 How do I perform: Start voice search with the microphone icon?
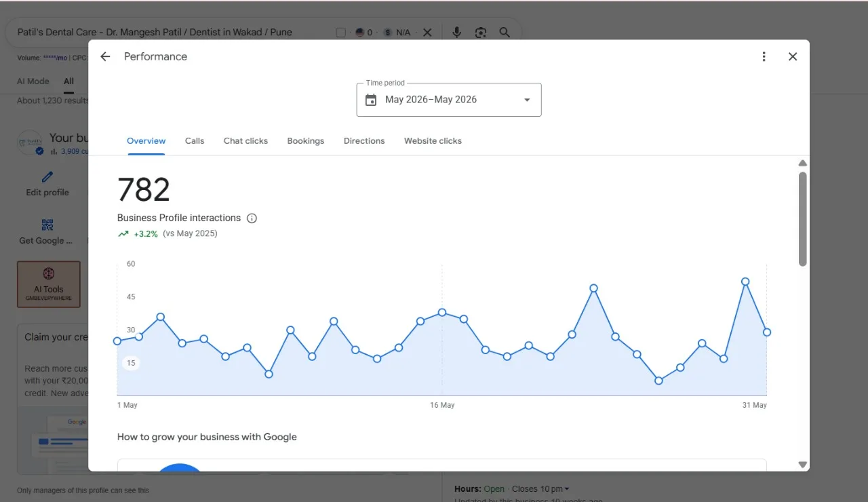point(457,33)
